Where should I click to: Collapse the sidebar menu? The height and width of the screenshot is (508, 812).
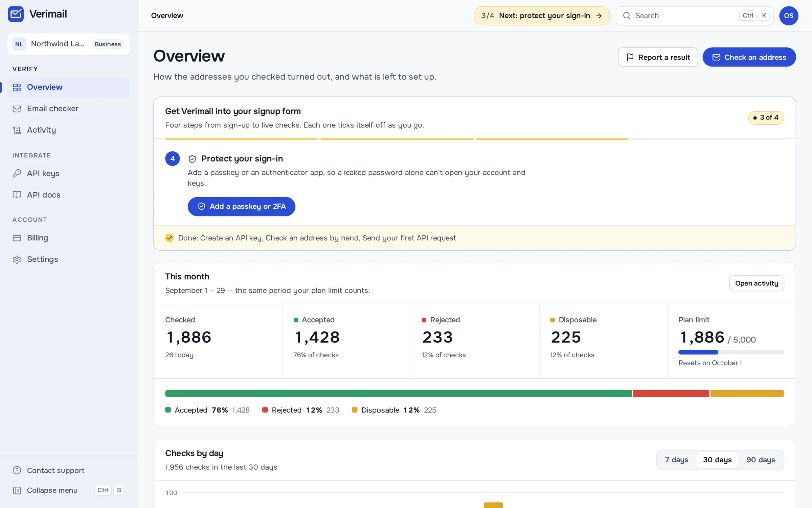68,490
